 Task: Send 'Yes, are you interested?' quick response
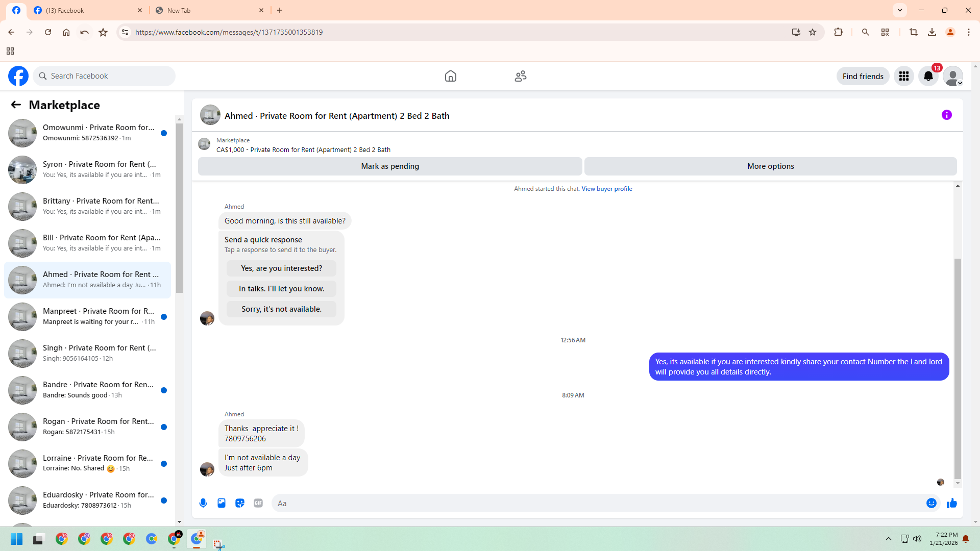point(281,268)
